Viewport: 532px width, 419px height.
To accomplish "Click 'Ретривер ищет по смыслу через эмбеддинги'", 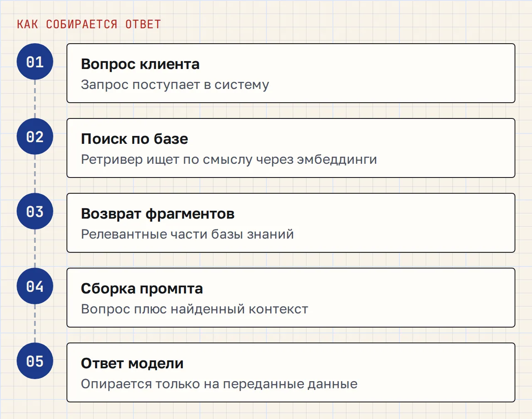I will click(229, 160).
